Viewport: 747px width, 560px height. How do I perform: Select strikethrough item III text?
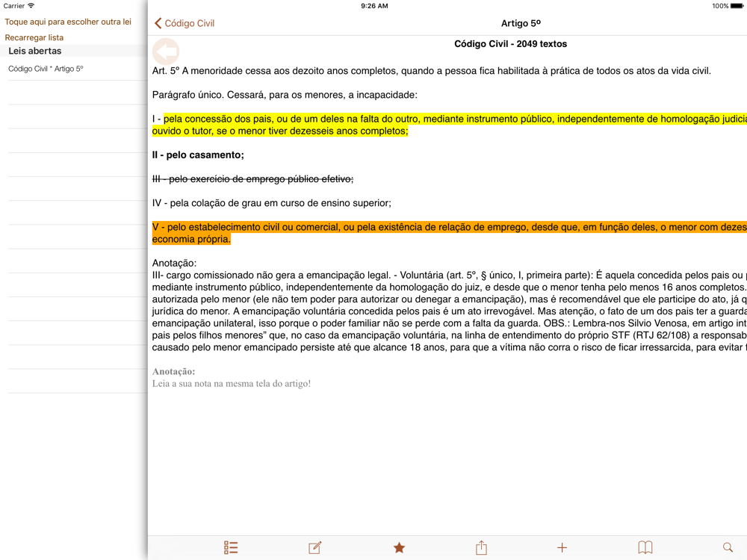coord(252,179)
